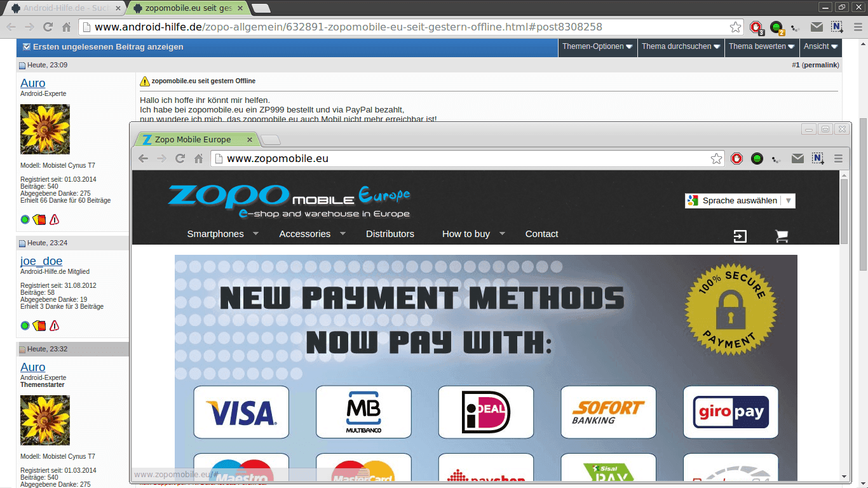Open Contact page on Zopo site
Image resolution: width=868 pixels, height=488 pixels.
(x=541, y=234)
